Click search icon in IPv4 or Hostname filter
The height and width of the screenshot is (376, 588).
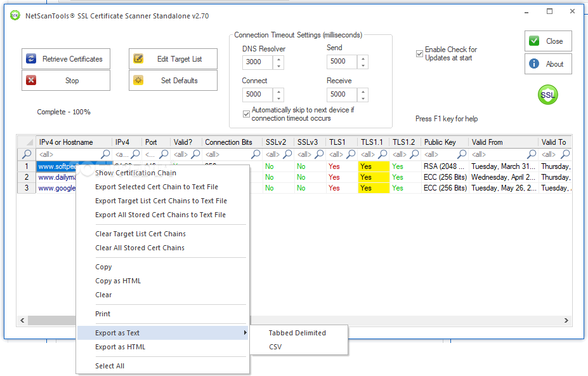coord(106,154)
